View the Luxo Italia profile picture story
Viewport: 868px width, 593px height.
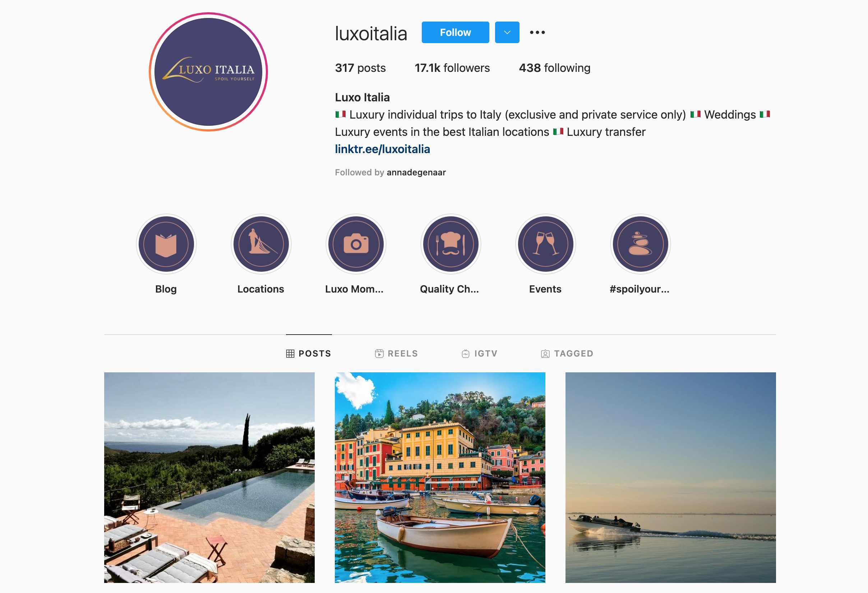pos(208,72)
